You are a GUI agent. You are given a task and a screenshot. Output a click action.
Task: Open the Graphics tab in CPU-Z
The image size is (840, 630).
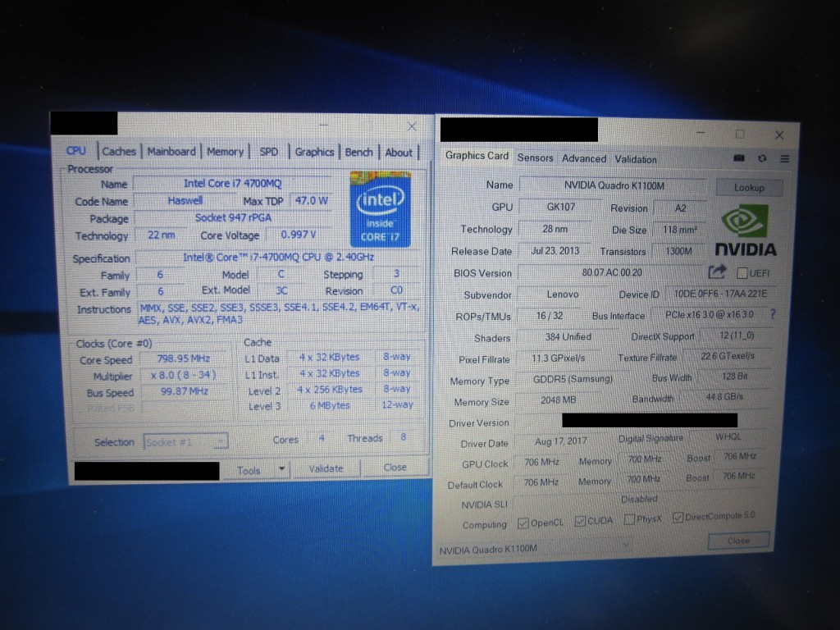pos(314,152)
